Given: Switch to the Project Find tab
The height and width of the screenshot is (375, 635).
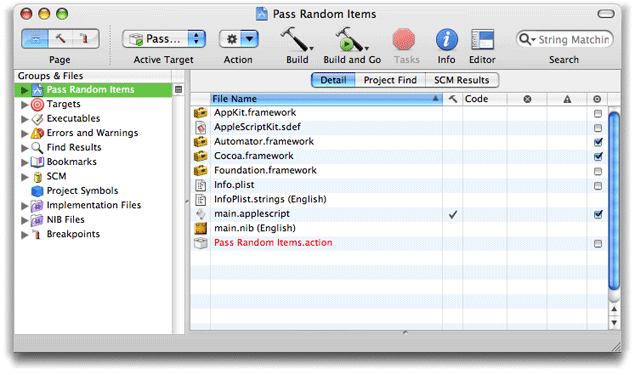Looking at the screenshot, I should click(390, 80).
